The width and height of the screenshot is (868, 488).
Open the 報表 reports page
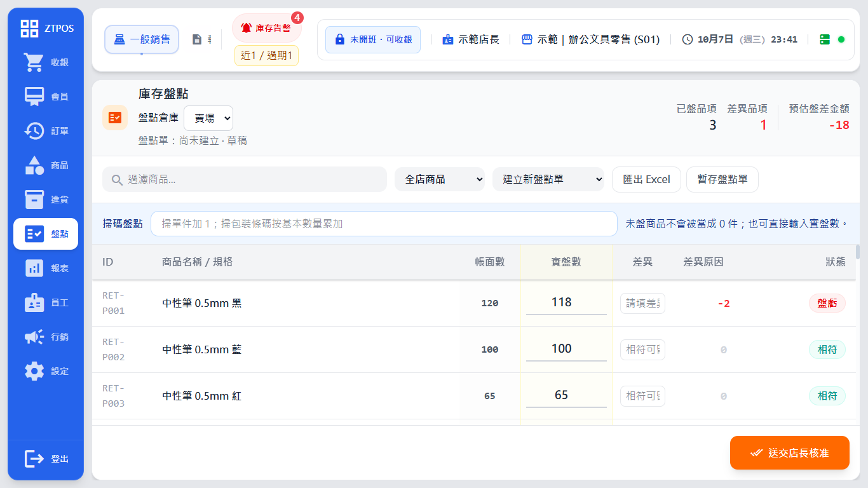pyautogui.click(x=46, y=268)
